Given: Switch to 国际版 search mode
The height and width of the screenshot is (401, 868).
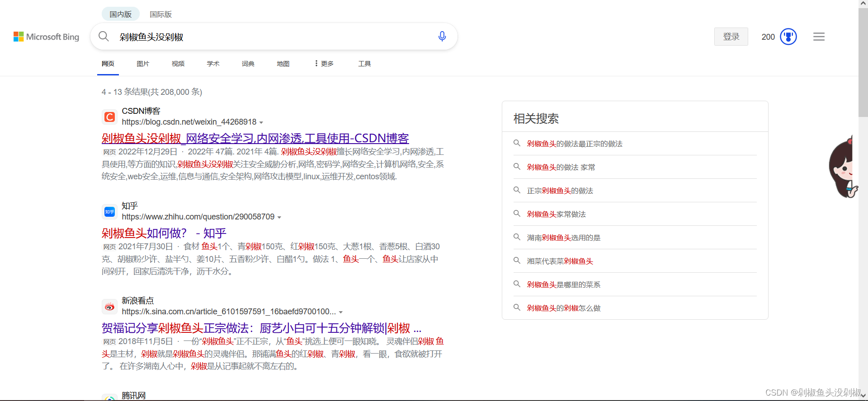Looking at the screenshot, I should pyautogui.click(x=161, y=14).
